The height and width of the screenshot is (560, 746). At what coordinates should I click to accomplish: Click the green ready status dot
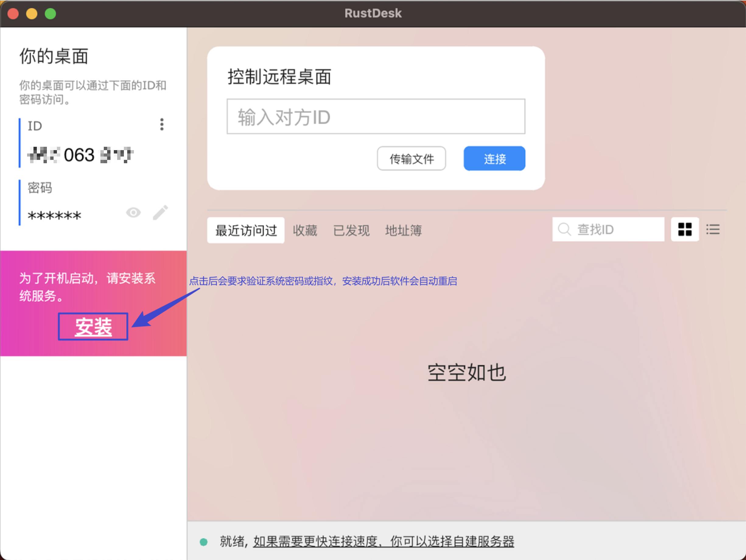click(203, 542)
